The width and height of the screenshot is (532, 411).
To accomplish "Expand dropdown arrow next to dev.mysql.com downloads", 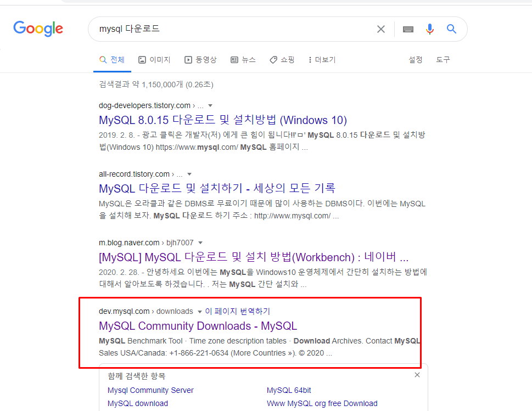I will 199,312.
